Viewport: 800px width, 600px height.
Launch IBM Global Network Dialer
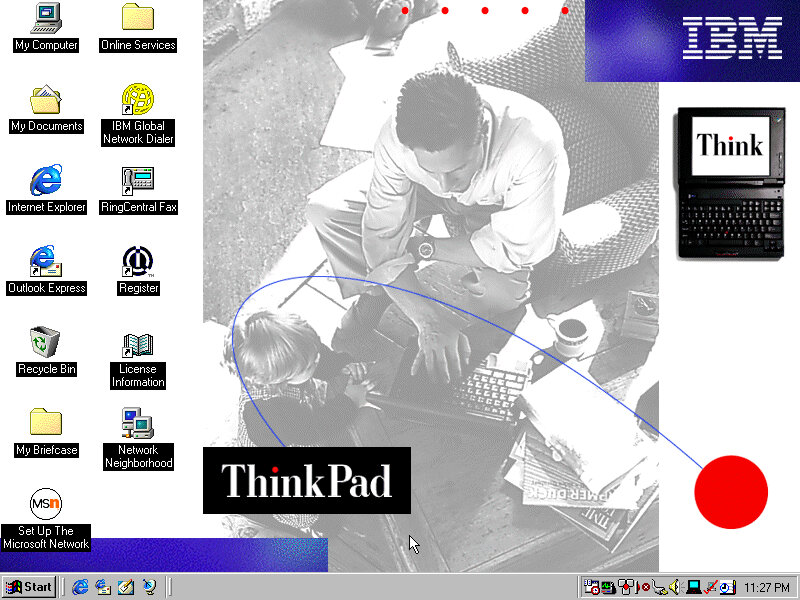pos(138,100)
